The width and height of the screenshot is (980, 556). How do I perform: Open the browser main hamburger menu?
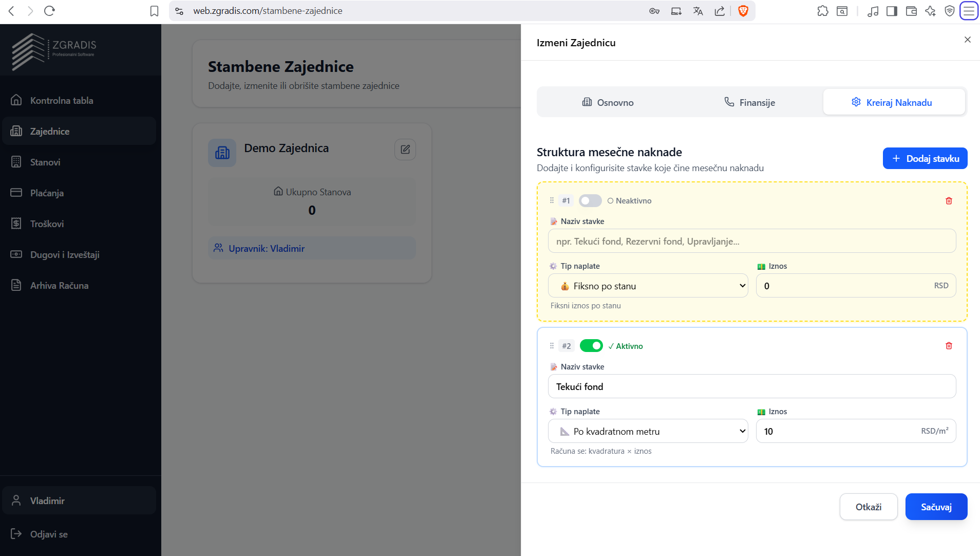(x=969, y=11)
